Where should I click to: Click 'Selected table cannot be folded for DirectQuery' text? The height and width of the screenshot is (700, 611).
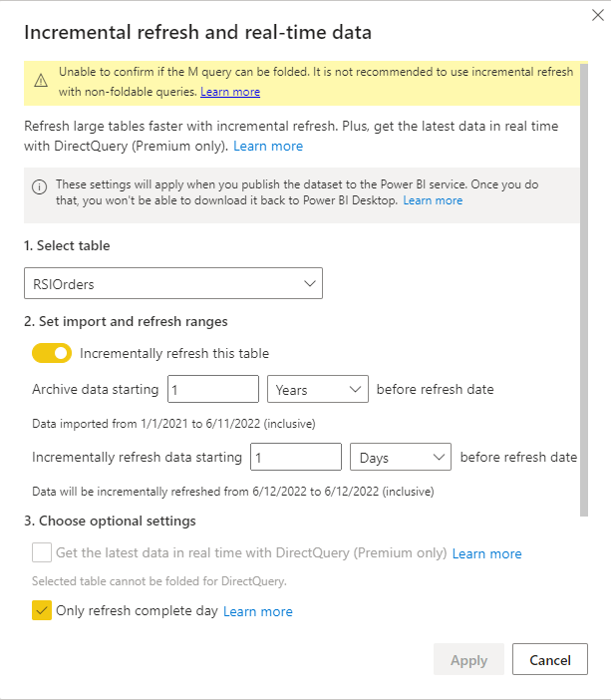pyautogui.click(x=159, y=581)
